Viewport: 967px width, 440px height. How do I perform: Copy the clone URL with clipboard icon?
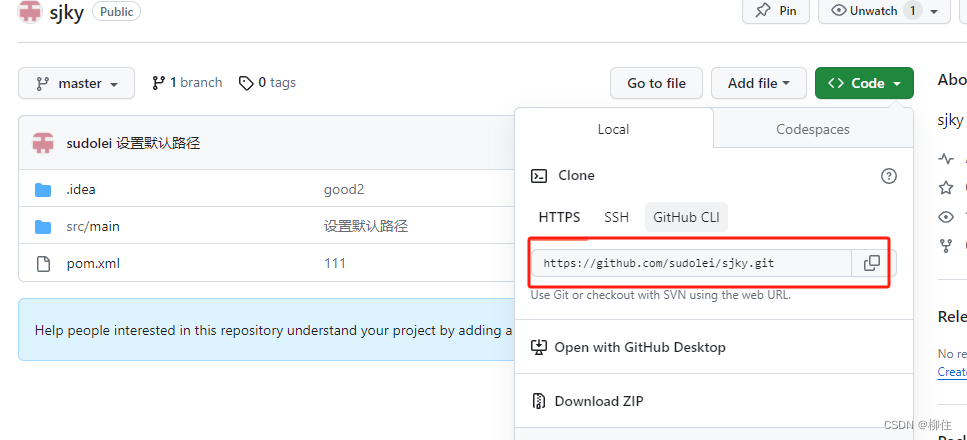click(x=871, y=263)
